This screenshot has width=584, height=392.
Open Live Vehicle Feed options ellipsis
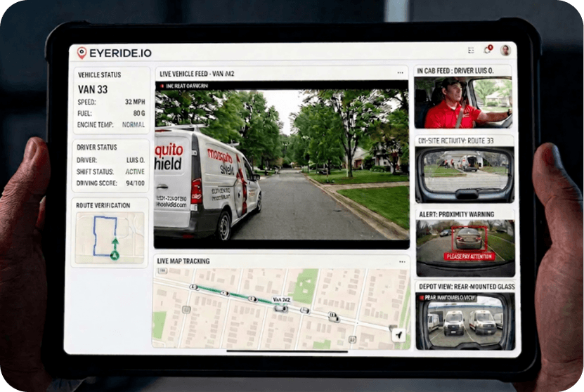pos(401,73)
